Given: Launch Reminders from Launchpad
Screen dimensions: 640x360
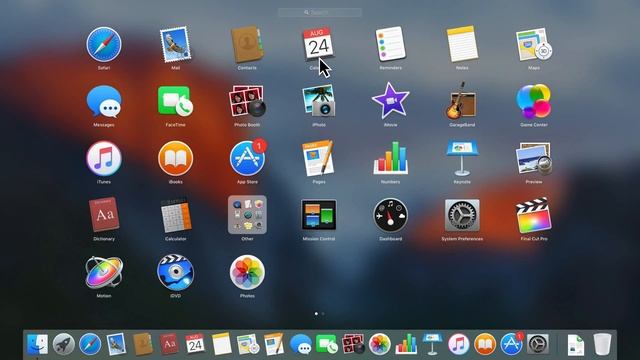Looking at the screenshot, I should (x=390, y=44).
